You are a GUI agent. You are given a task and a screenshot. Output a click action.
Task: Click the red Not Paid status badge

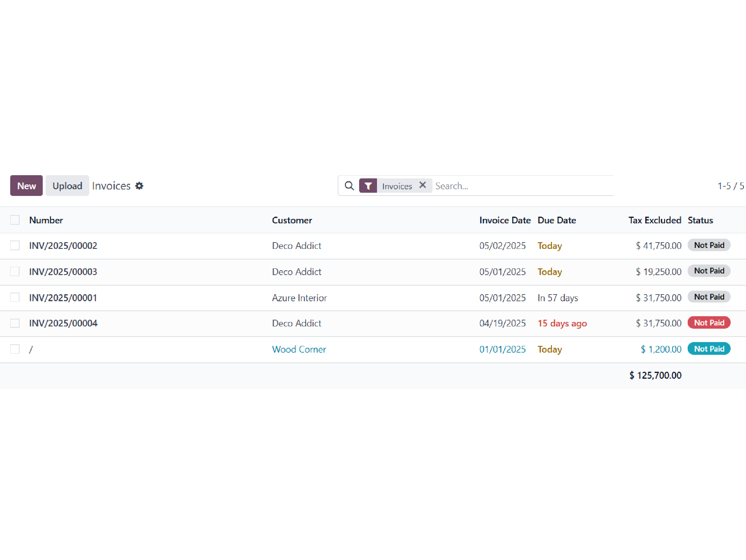pyautogui.click(x=709, y=323)
